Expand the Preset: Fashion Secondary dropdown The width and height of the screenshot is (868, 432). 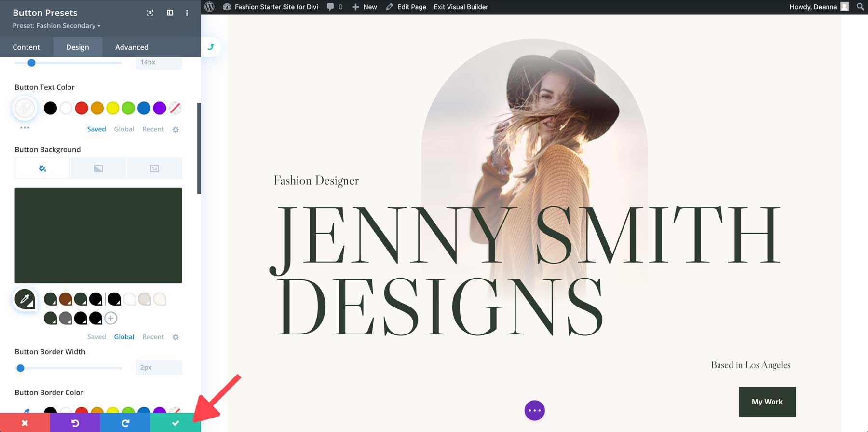pyautogui.click(x=56, y=26)
